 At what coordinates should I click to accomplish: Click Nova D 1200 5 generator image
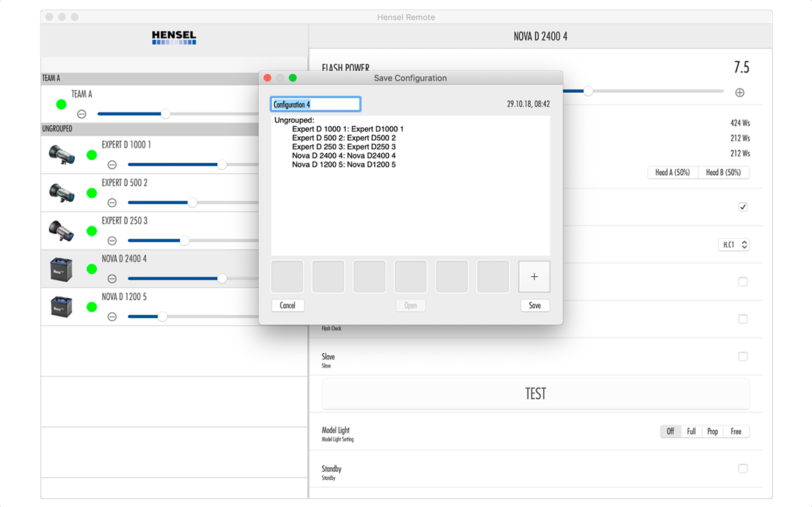(61, 307)
